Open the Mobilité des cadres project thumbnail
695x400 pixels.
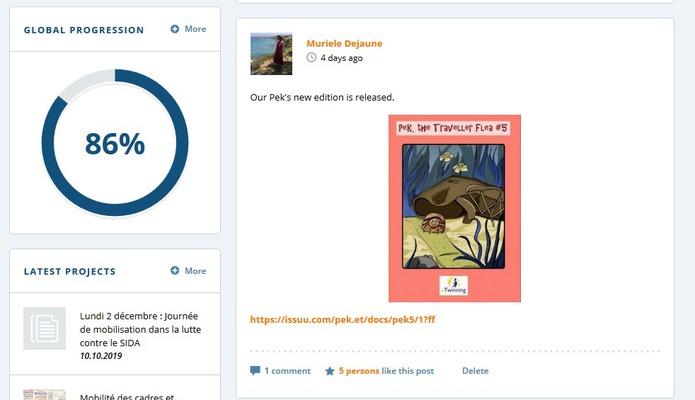click(x=44, y=395)
